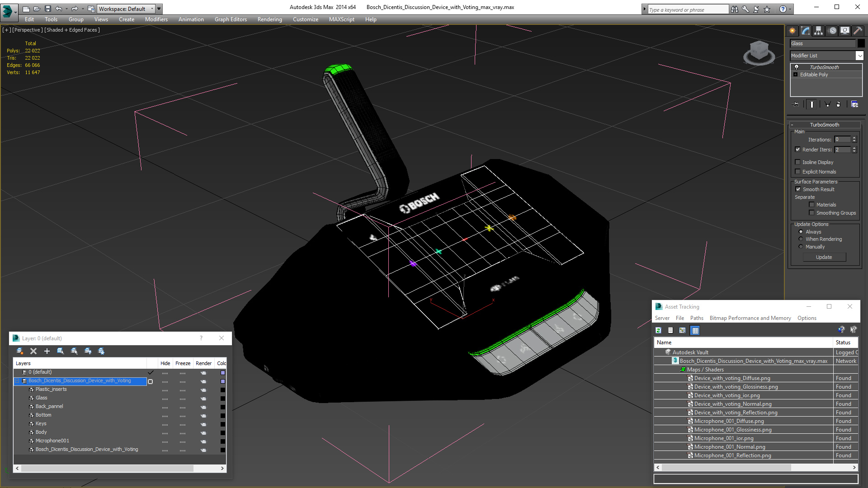Open the Rendering menu
Screen dimensions: 868x488
(x=269, y=19)
